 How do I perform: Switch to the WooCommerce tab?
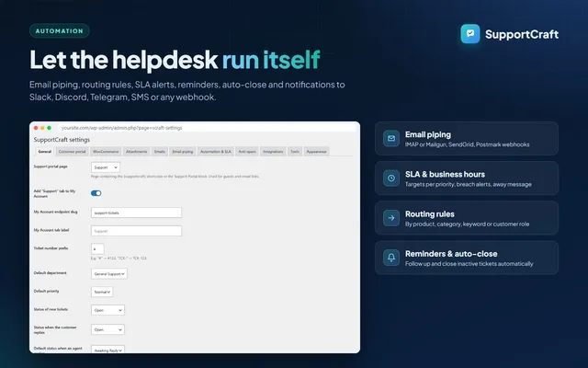tap(106, 151)
